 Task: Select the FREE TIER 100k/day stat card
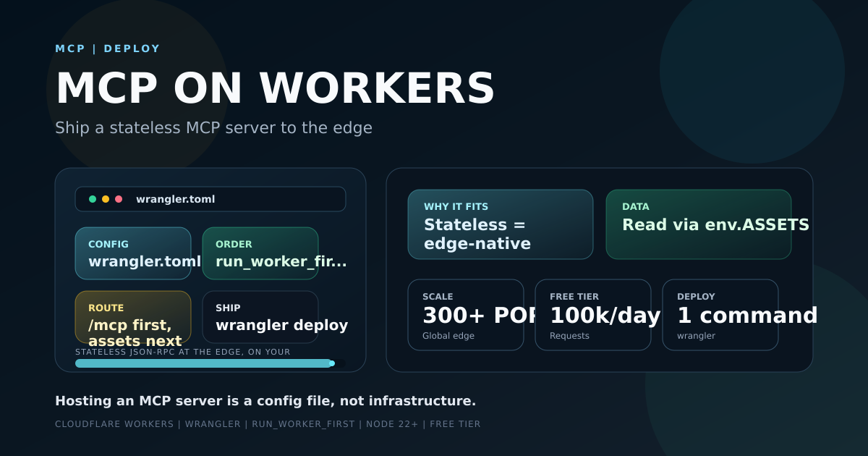click(593, 315)
